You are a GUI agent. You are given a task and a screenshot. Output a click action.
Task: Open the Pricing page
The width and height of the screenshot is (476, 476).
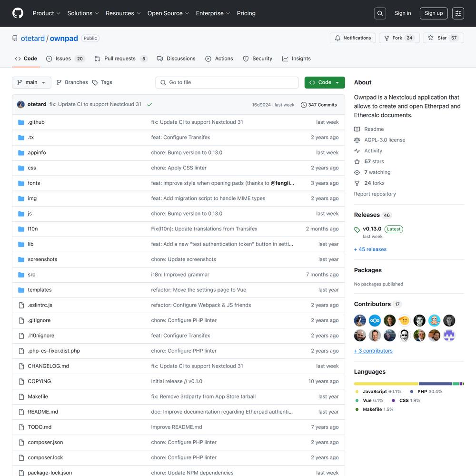pyautogui.click(x=246, y=13)
